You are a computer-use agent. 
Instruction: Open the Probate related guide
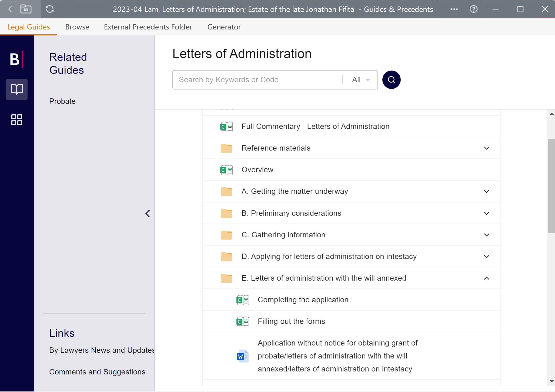tap(62, 101)
